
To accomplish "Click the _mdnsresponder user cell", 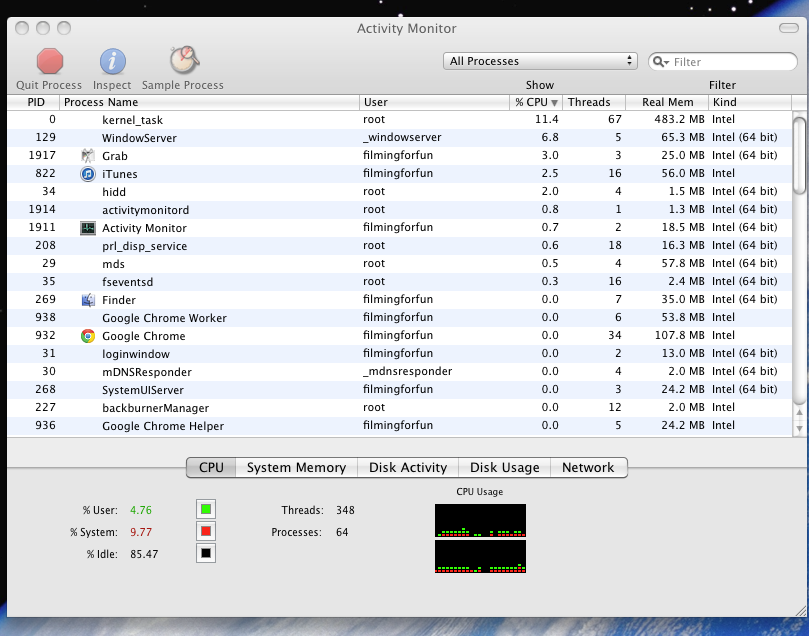I will click(408, 371).
